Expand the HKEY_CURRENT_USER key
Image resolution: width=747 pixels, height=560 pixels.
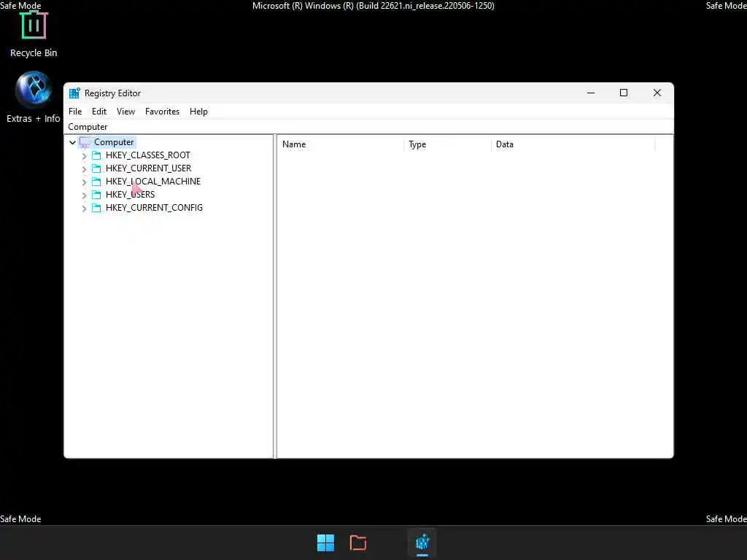click(85, 169)
